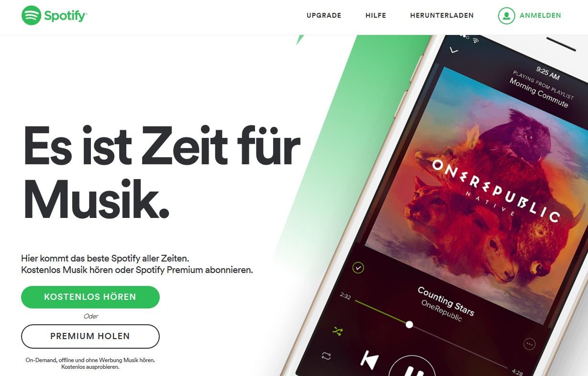
Task: Tap the Counting Stars song title
Action: [446, 301]
